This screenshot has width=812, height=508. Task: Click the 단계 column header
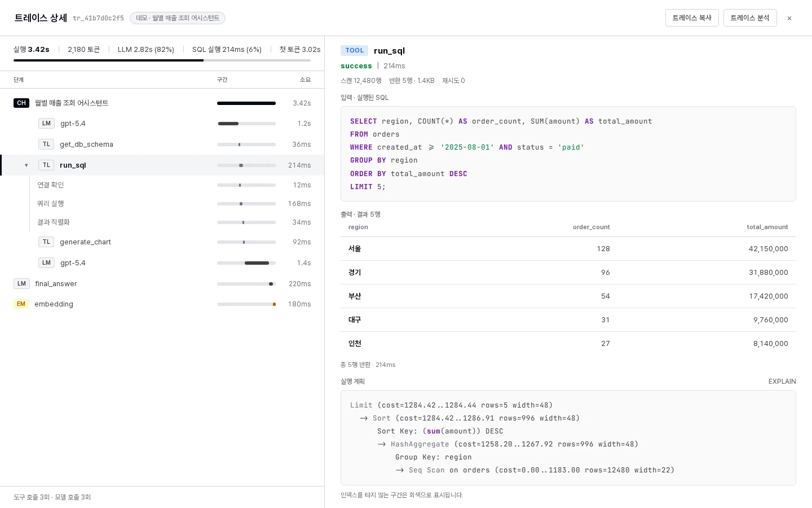click(x=19, y=80)
